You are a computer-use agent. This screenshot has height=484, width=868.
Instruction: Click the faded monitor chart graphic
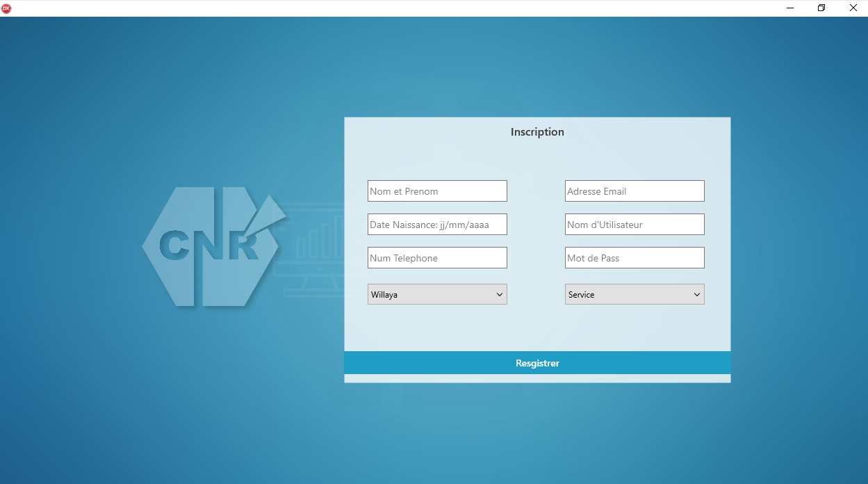click(313, 250)
